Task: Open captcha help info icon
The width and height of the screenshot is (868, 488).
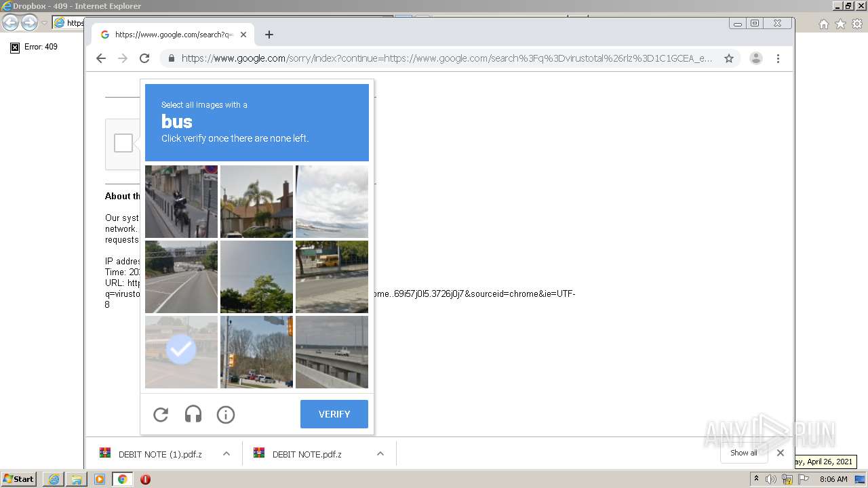Action: [226, 414]
